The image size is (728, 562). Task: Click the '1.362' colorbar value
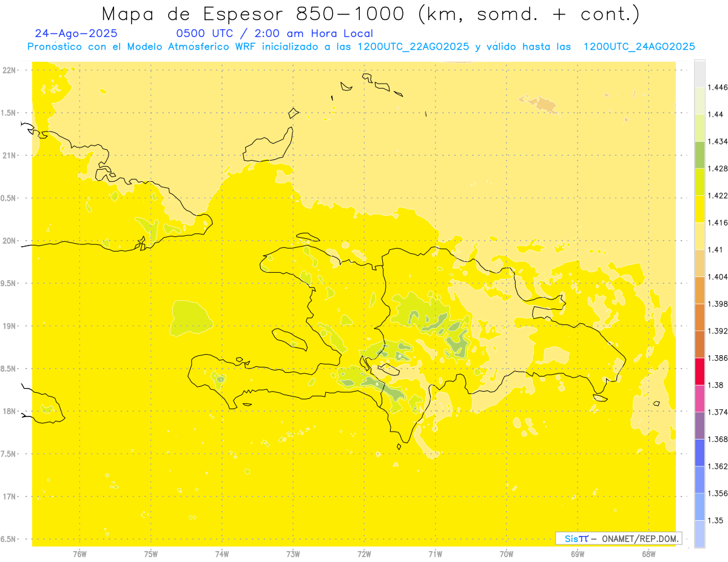(x=718, y=466)
